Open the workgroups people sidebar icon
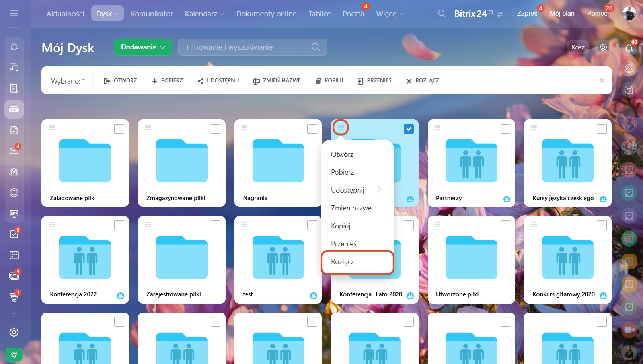 (14, 172)
